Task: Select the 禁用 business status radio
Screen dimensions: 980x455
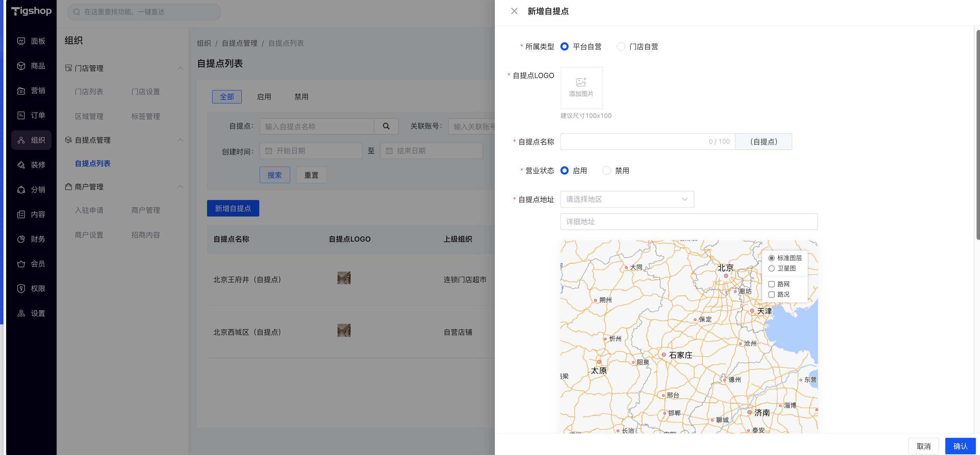Action: coord(606,170)
